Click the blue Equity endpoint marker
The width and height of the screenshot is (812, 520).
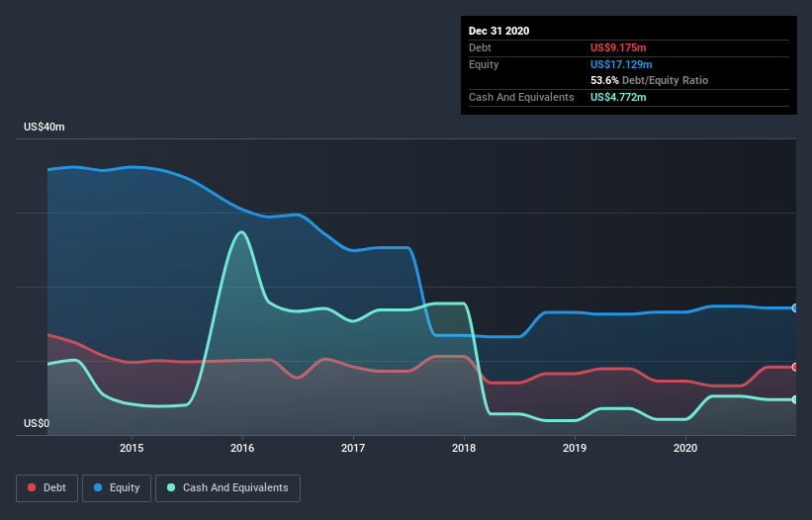coord(795,307)
